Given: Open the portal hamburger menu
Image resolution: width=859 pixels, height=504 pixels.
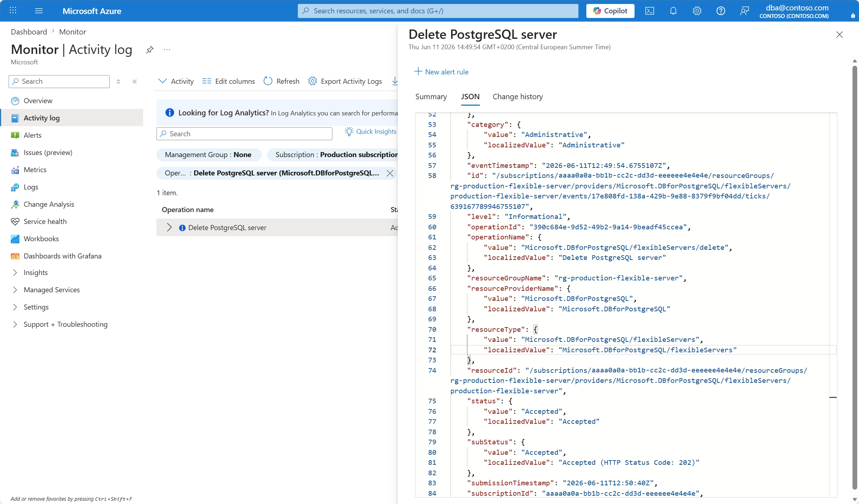Looking at the screenshot, I should tap(39, 11).
